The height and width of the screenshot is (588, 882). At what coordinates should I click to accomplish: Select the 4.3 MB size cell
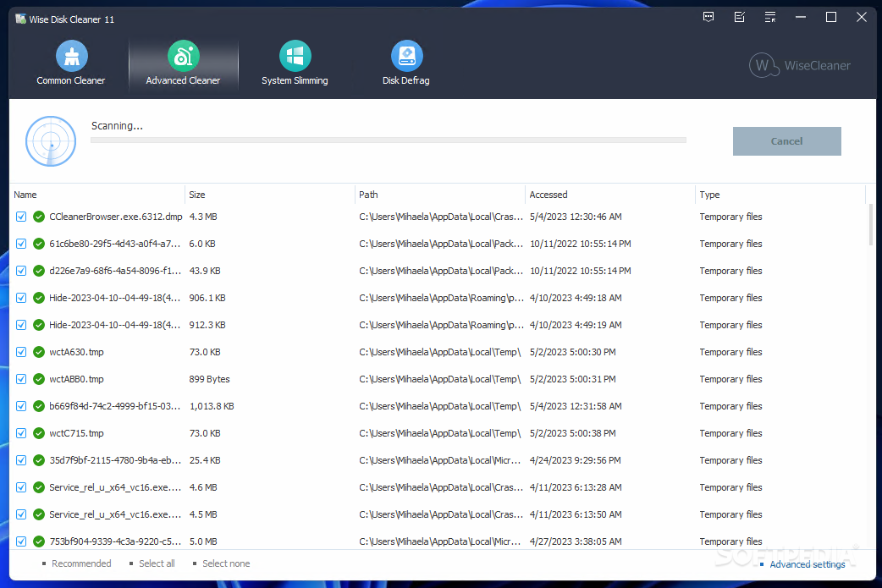(x=203, y=217)
